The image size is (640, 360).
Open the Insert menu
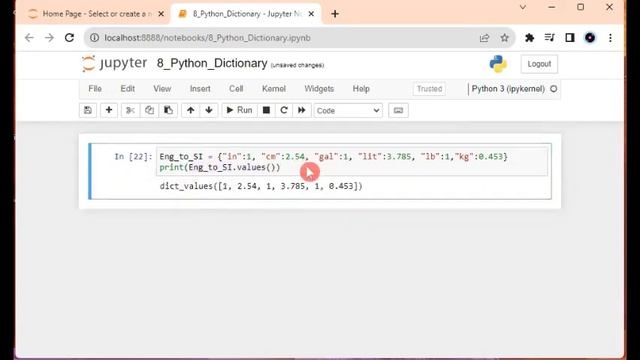coord(200,89)
